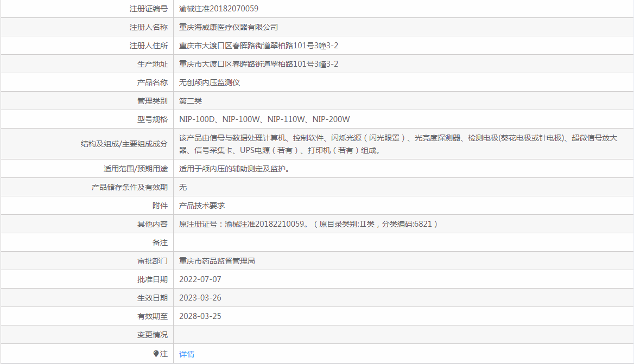634x364 pixels.
Task: Select the 适用范围 intended use text
Action: (x=234, y=169)
